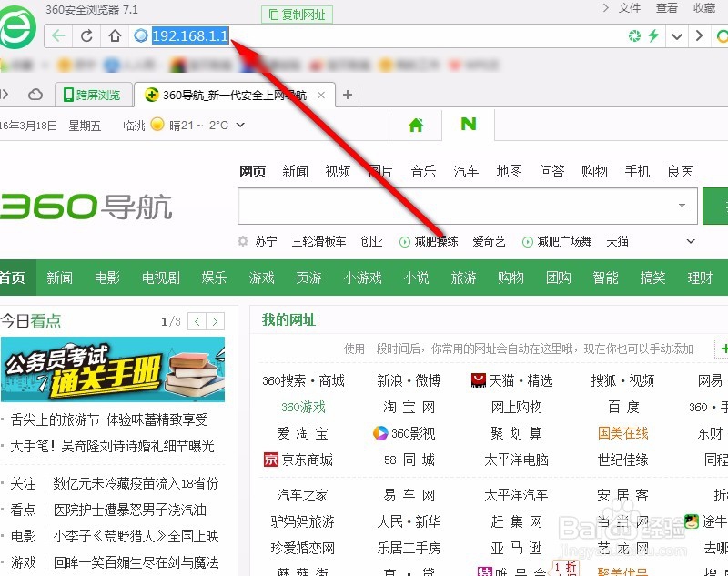Image resolution: width=728 pixels, height=576 pixels.
Task: Open the 国美在线 site link
Action: (x=622, y=433)
